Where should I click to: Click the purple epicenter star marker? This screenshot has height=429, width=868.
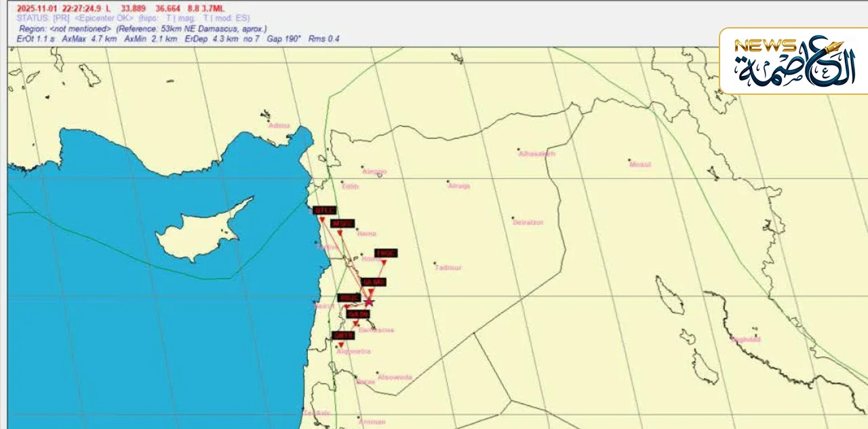pyautogui.click(x=368, y=302)
